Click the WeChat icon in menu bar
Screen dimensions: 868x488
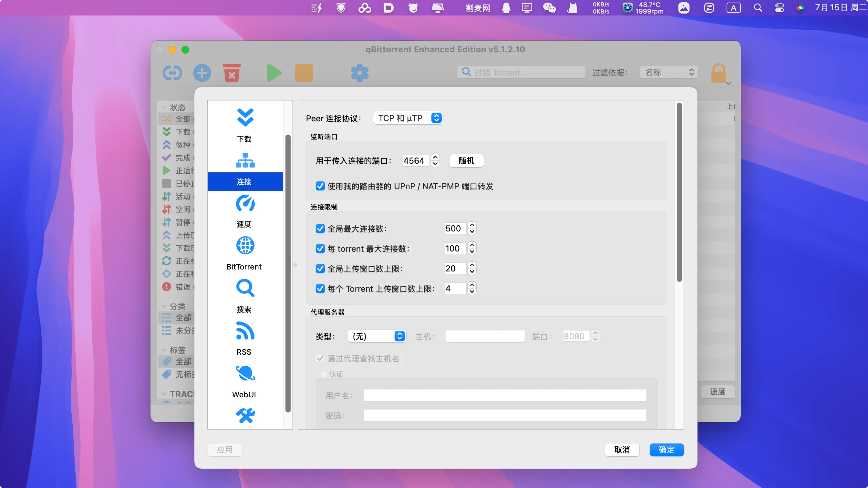click(549, 8)
